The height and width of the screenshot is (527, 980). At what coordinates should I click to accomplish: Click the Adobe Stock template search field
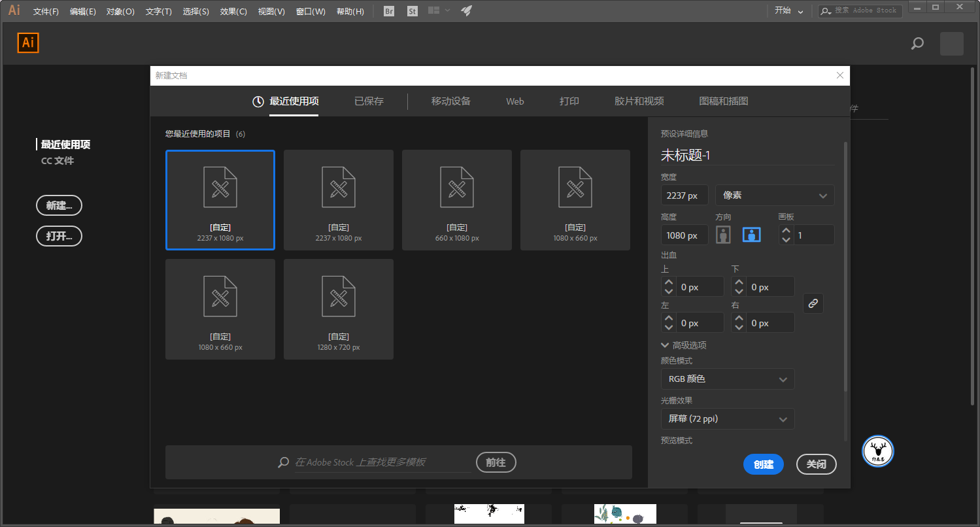(x=382, y=462)
